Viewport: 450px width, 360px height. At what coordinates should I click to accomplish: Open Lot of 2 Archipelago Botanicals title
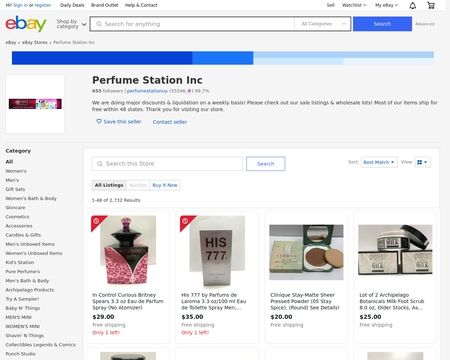point(392,301)
